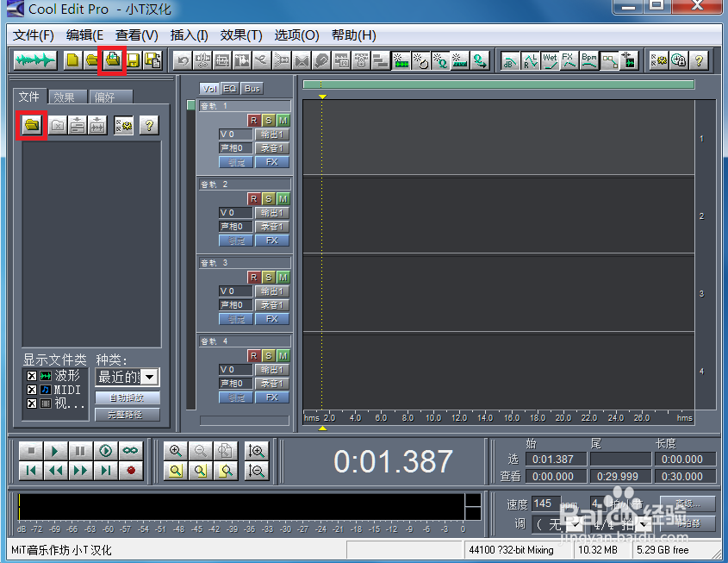Create new session file icon

pos(73,60)
